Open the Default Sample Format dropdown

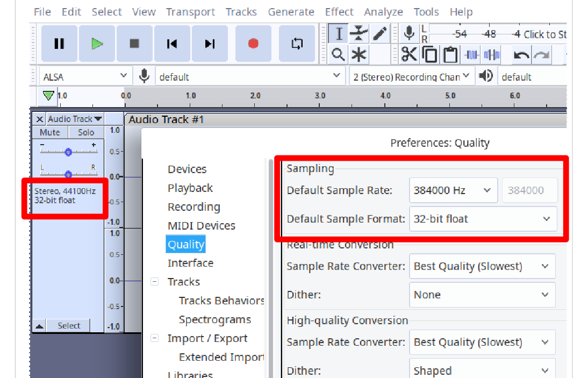pyautogui.click(x=483, y=219)
